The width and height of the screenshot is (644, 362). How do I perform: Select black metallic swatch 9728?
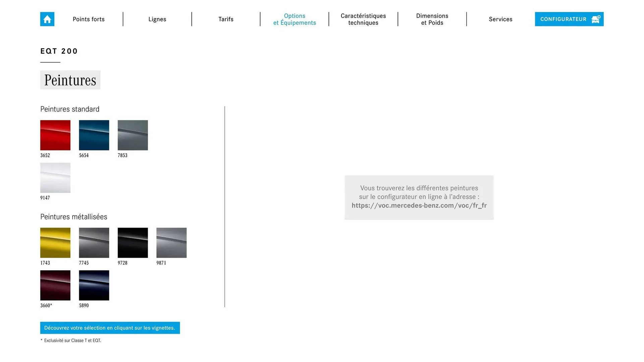[133, 243]
